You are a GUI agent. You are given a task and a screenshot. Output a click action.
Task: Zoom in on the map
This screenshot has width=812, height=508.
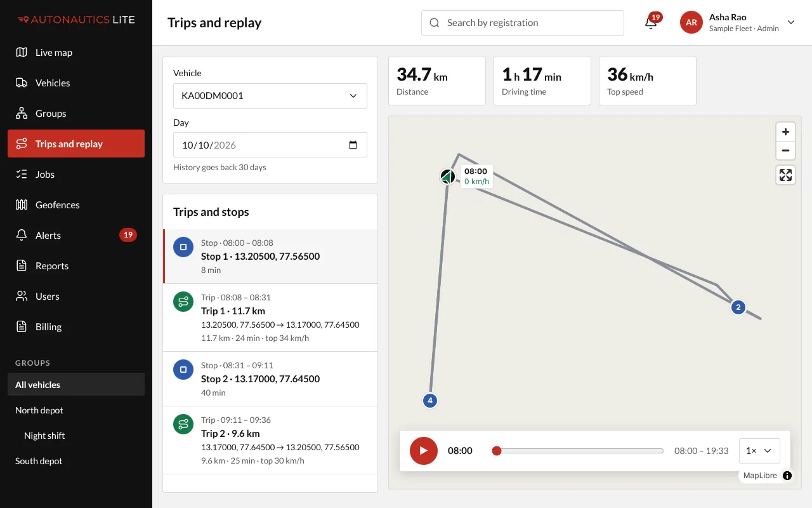[785, 132]
